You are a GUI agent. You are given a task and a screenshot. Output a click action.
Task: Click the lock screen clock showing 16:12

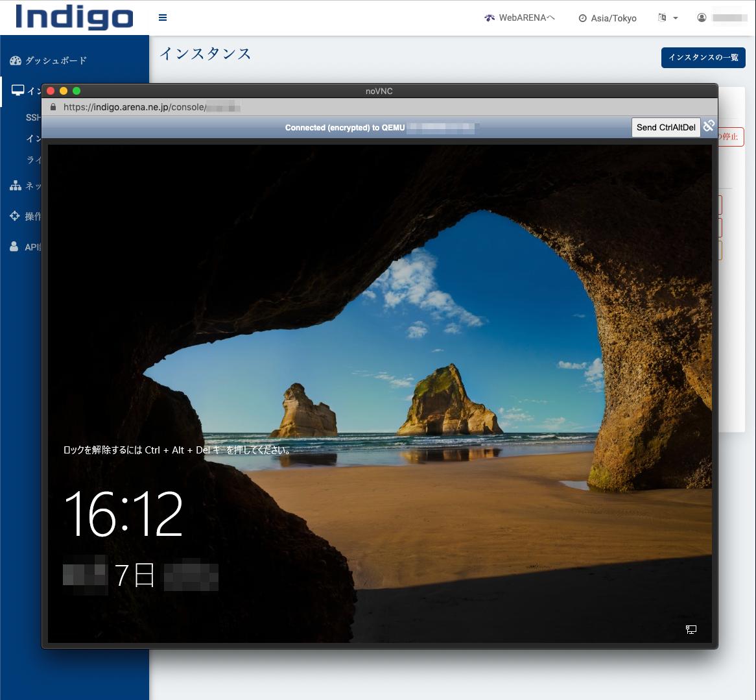coord(123,514)
